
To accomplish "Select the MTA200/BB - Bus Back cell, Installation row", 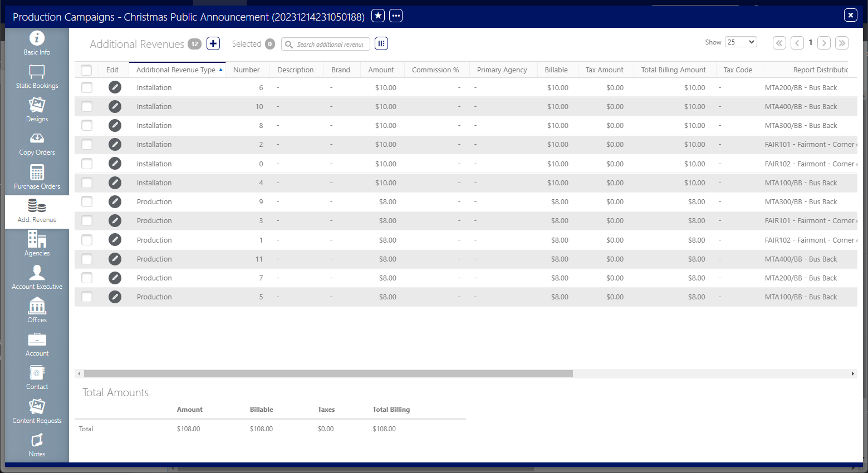I will [801, 87].
